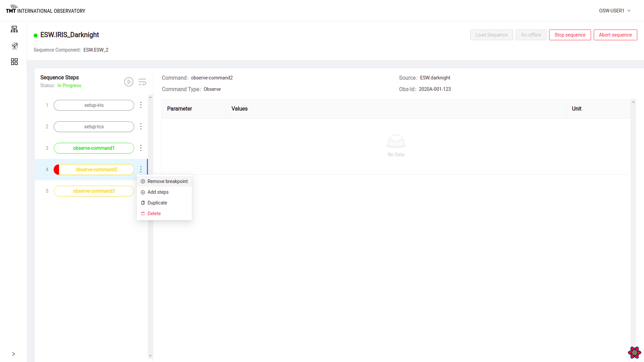This screenshot has height=362, width=644.
Task: Click the Sequence Steps heading
Action: tap(59, 77)
